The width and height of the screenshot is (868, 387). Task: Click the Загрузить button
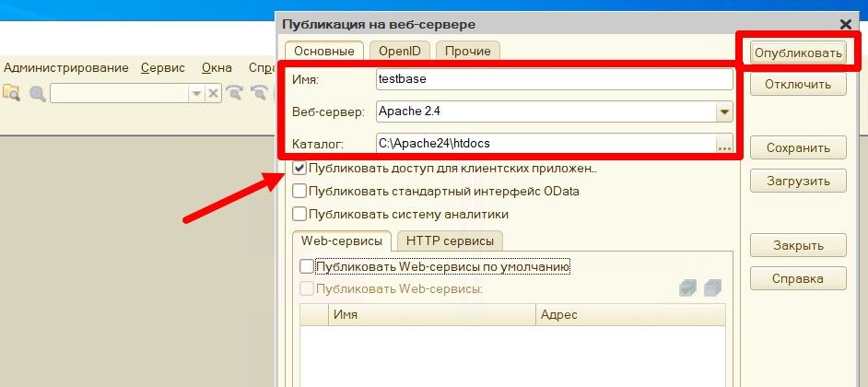pos(798,181)
